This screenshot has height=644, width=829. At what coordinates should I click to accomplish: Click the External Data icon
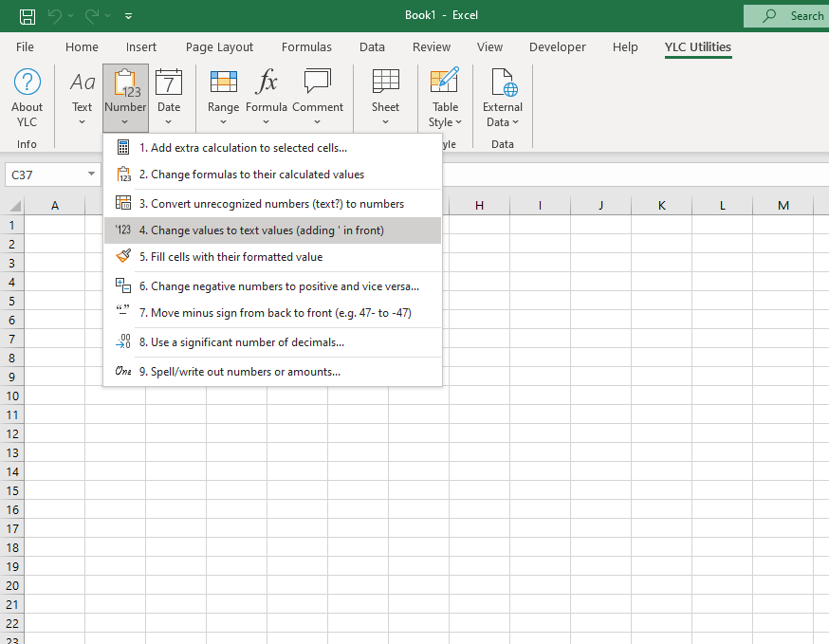(x=503, y=83)
